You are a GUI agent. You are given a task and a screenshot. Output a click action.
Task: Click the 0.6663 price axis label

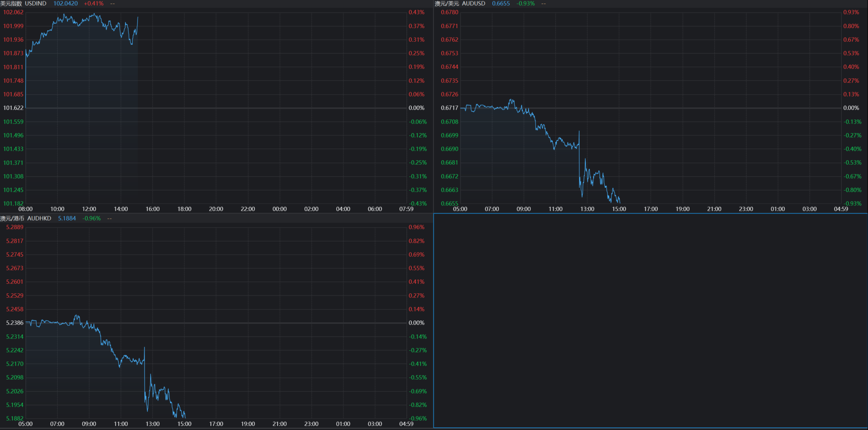point(449,190)
